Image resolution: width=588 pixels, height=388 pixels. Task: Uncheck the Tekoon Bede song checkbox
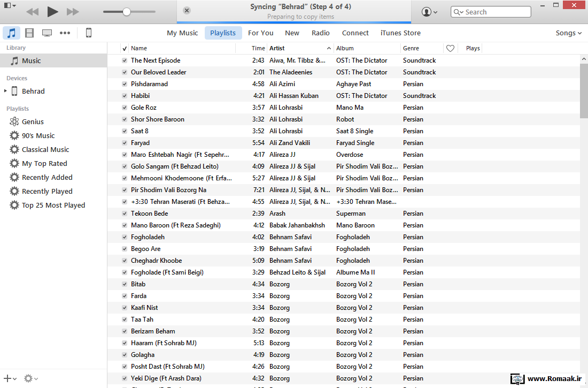[125, 214]
